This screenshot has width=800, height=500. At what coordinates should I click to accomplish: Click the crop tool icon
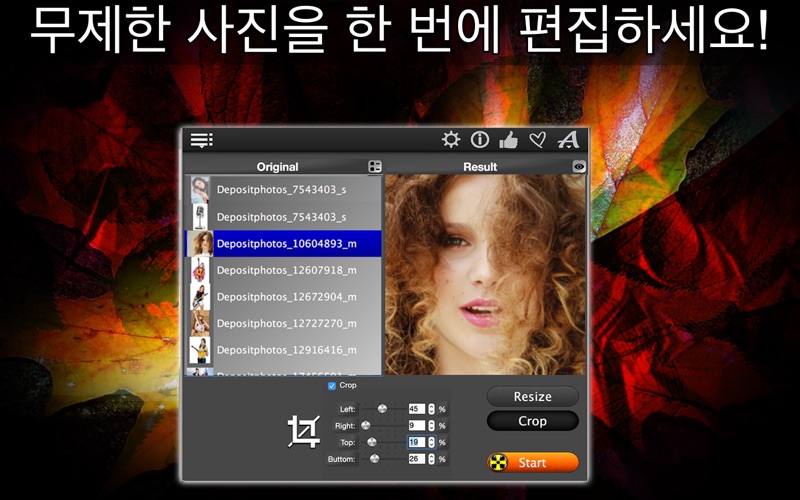(x=304, y=431)
